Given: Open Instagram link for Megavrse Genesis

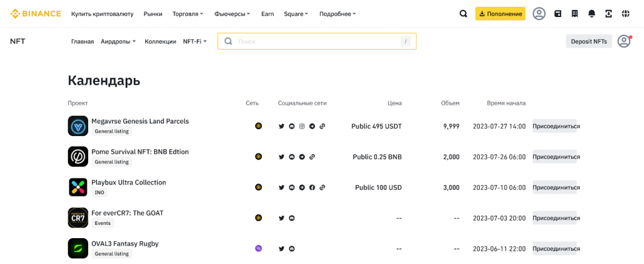Looking at the screenshot, I should click(x=302, y=126).
